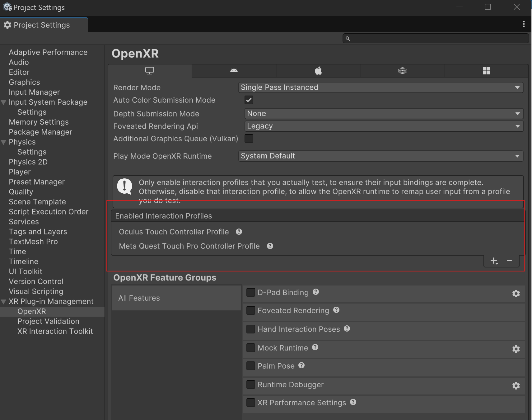Enable the Foveated Rendering feature checkbox
This screenshot has width=532, height=420.
pyautogui.click(x=251, y=310)
